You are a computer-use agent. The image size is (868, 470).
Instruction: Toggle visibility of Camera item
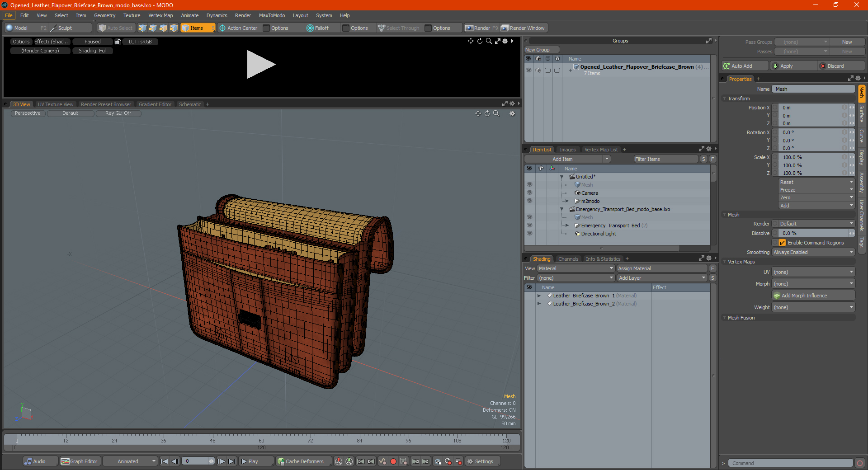tap(529, 193)
